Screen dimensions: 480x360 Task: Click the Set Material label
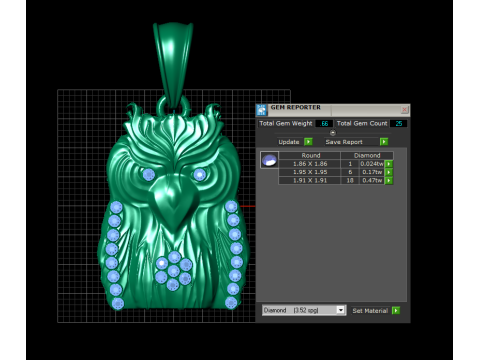tap(370, 311)
